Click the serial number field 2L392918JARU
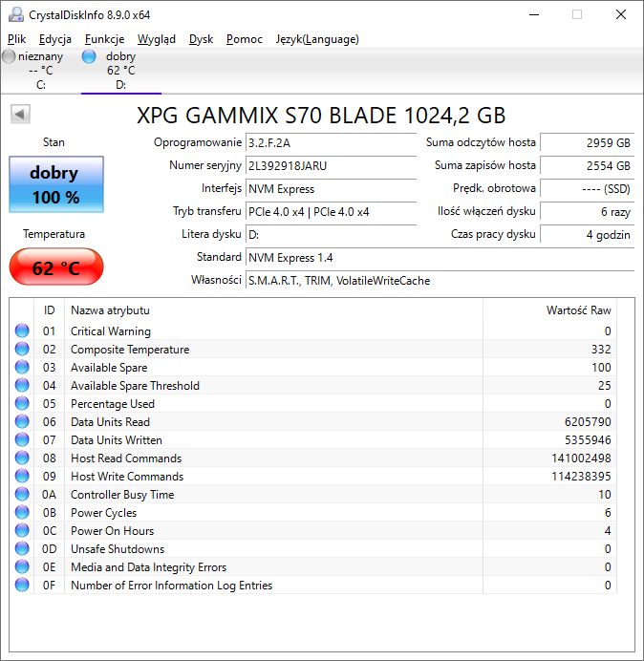Viewport: 644px width, 661px height. tap(331, 165)
